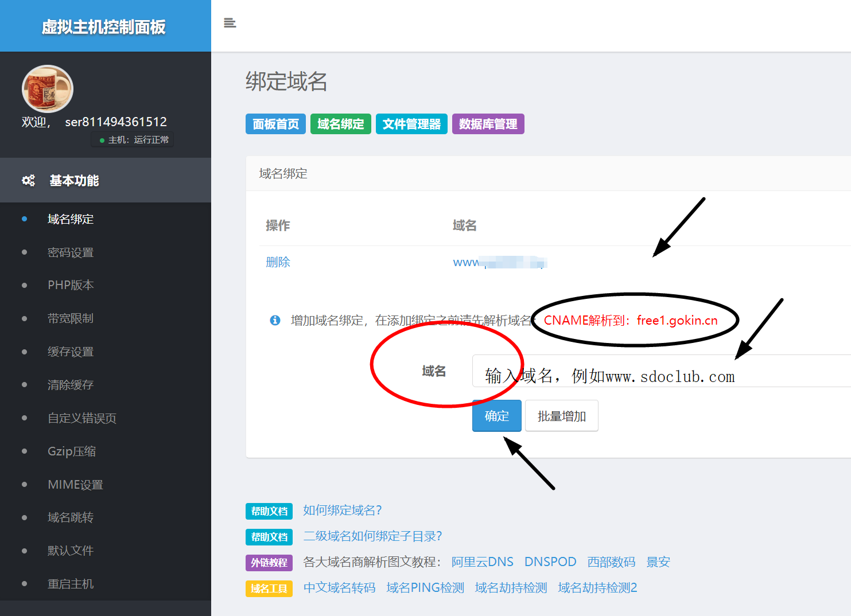The height and width of the screenshot is (616, 851).
Task: Open 域名跳转 in the sidebar
Action: tap(71, 517)
